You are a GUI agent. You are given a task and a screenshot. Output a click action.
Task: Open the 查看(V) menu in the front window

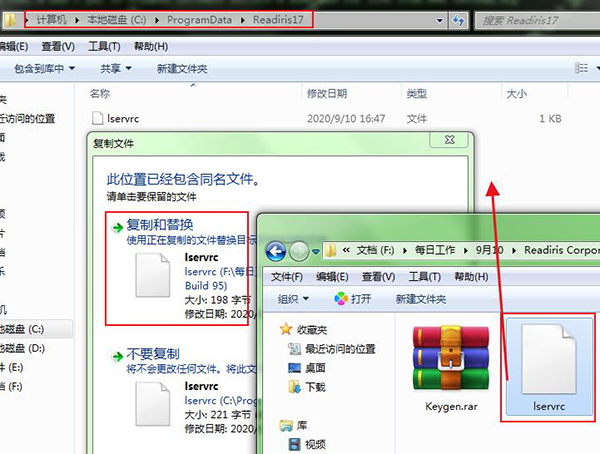[378, 277]
